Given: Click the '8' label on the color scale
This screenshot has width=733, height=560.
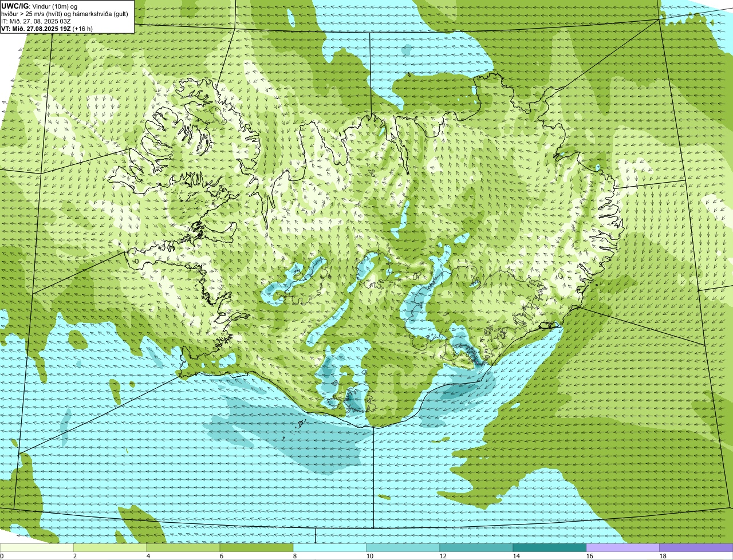Looking at the screenshot, I should pos(295,556).
